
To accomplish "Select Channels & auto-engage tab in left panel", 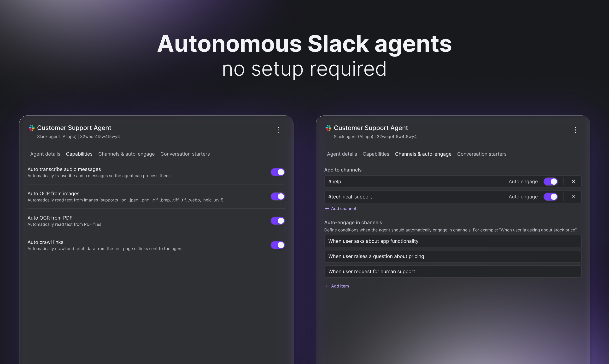I will tap(126, 154).
